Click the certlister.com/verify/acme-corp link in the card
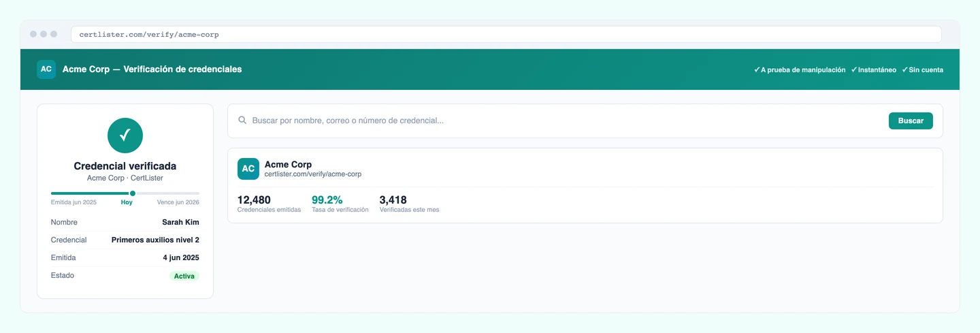980x333 pixels. click(313, 174)
